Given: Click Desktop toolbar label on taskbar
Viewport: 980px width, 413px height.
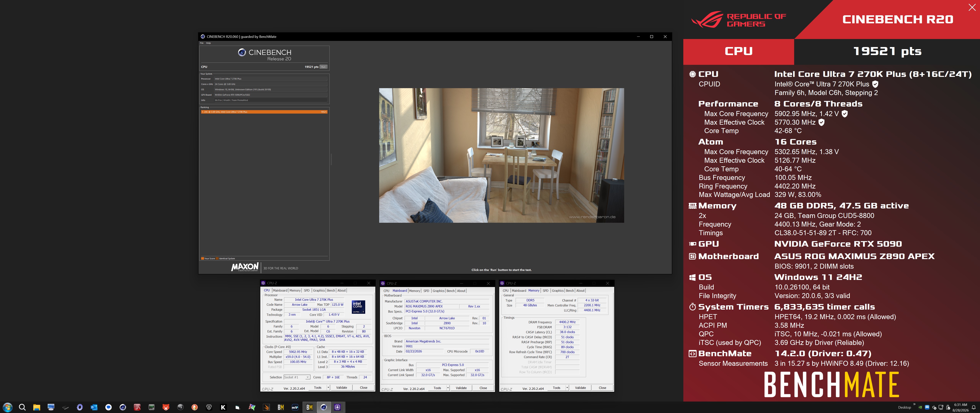Looking at the screenshot, I should 904,407.
